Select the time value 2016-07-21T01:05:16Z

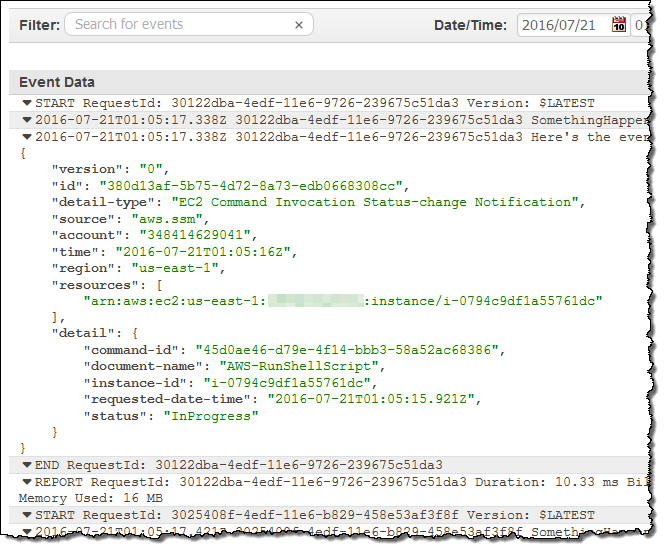(x=204, y=252)
